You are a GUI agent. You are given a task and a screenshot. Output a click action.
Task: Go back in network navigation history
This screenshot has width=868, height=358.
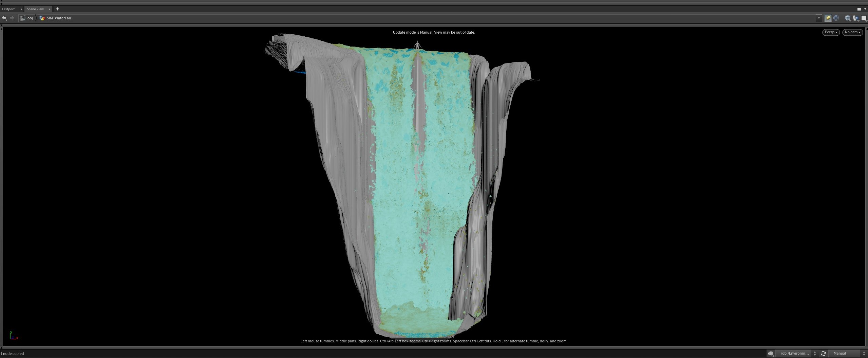(4, 18)
